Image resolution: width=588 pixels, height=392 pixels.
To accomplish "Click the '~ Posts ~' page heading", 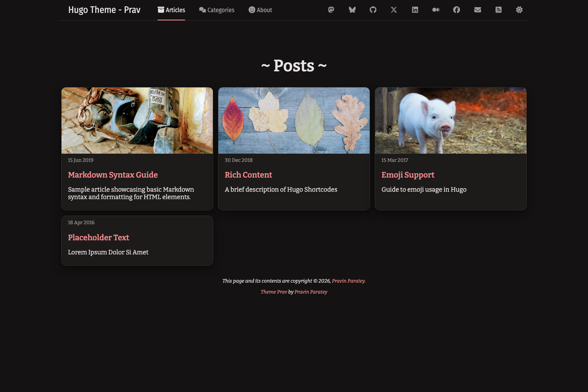I will [x=294, y=65].
